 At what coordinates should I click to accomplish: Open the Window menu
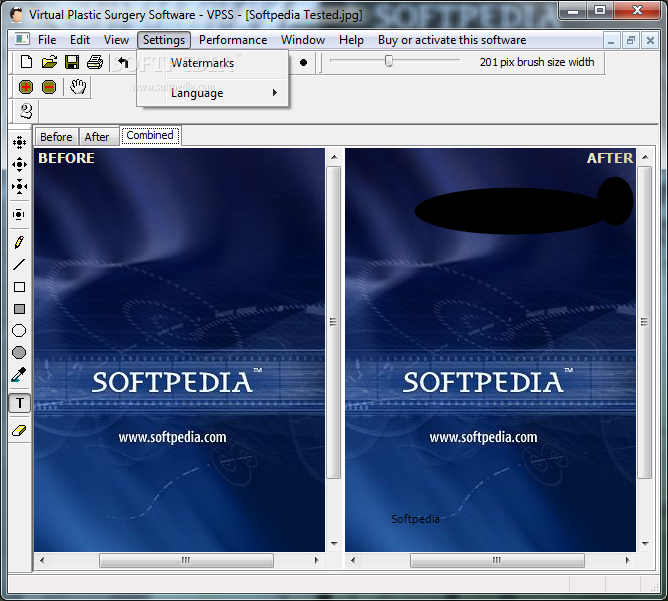pyautogui.click(x=303, y=40)
